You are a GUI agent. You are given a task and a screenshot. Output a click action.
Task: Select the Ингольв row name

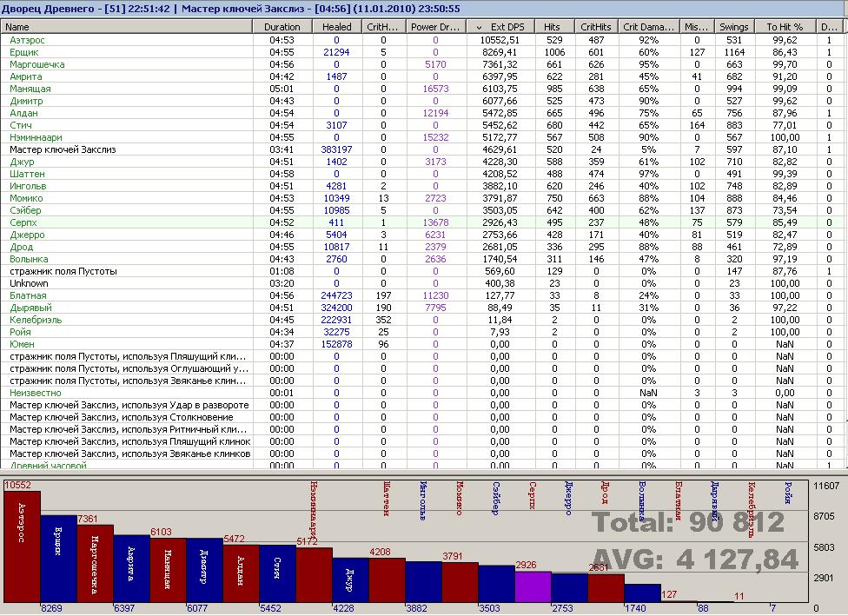pyautogui.click(x=28, y=186)
